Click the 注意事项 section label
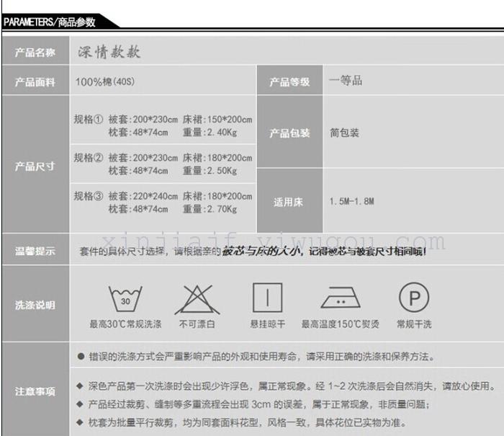The height and width of the screenshot is (436, 504). 35,391
